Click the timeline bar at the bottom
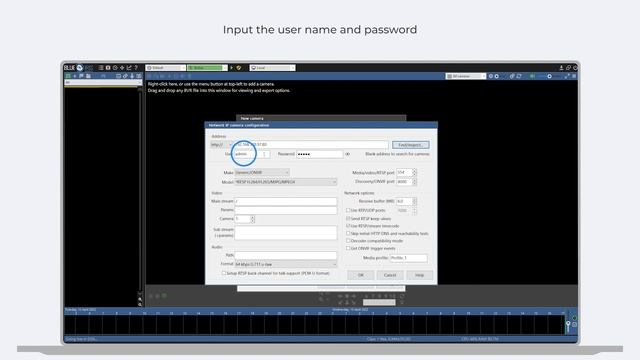Viewport: 640px width, 360px height. click(314, 324)
